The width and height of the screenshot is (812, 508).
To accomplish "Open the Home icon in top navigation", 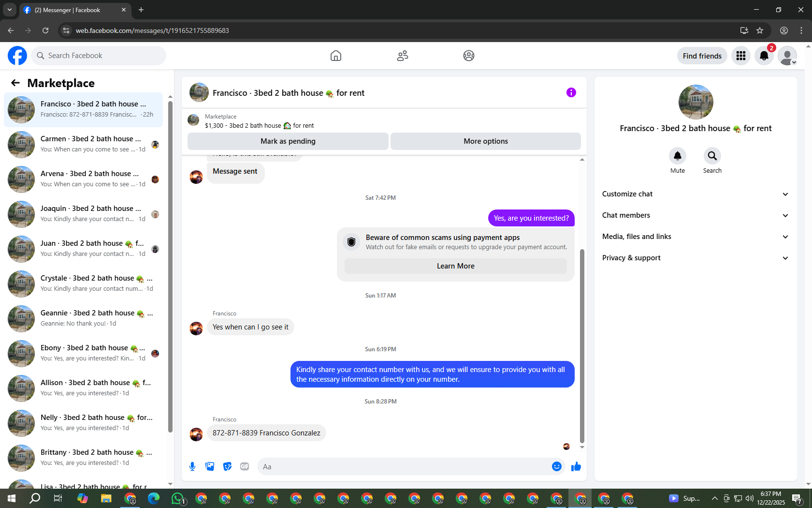I will pyautogui.click(x=336, y=56).
